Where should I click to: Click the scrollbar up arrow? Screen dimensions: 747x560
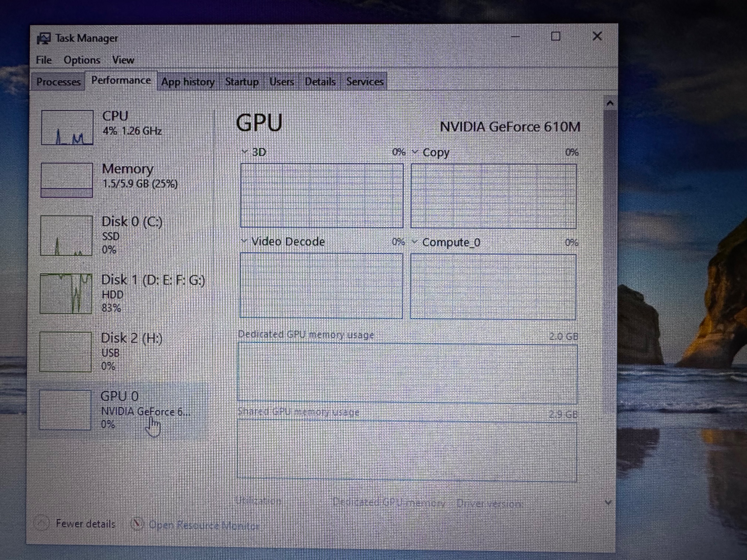click(x=610, y=103)
